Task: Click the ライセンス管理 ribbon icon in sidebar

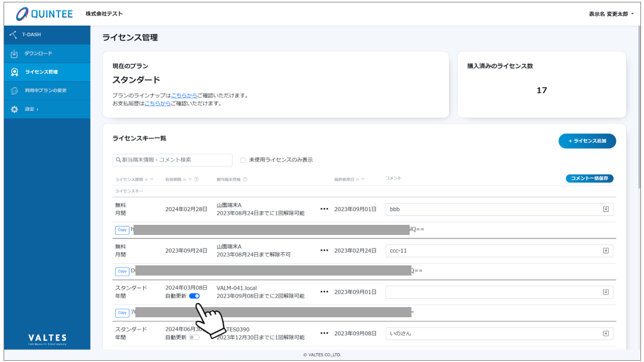Action: pyautogui.click(x=14, y=72)
